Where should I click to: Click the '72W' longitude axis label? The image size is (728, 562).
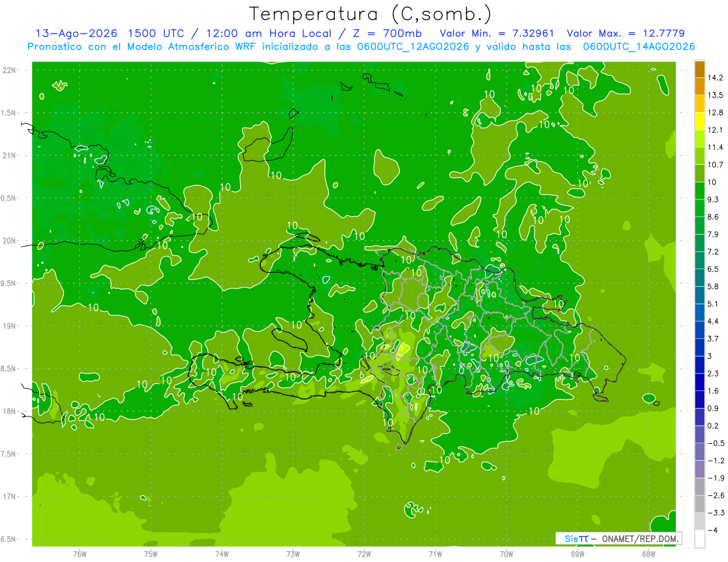click(364, 554)
